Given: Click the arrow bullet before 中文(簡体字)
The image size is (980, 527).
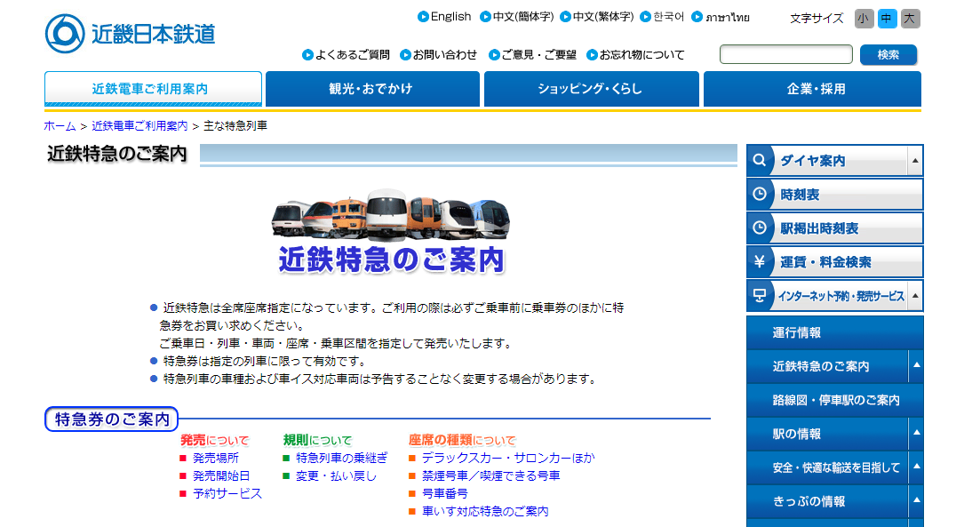Looking at the screenshot, I should coord(485,17).
